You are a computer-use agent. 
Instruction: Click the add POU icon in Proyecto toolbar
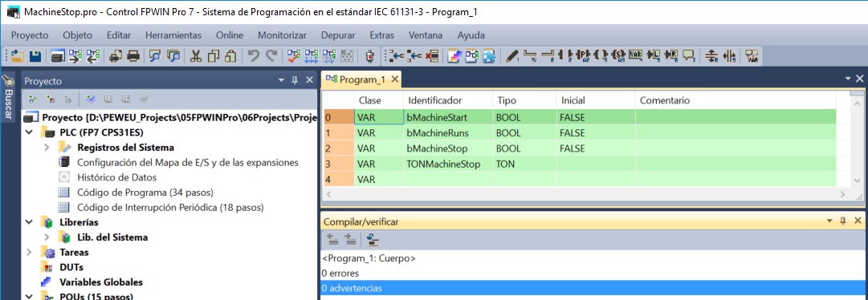pyautogui.click(x=33, y=99)
